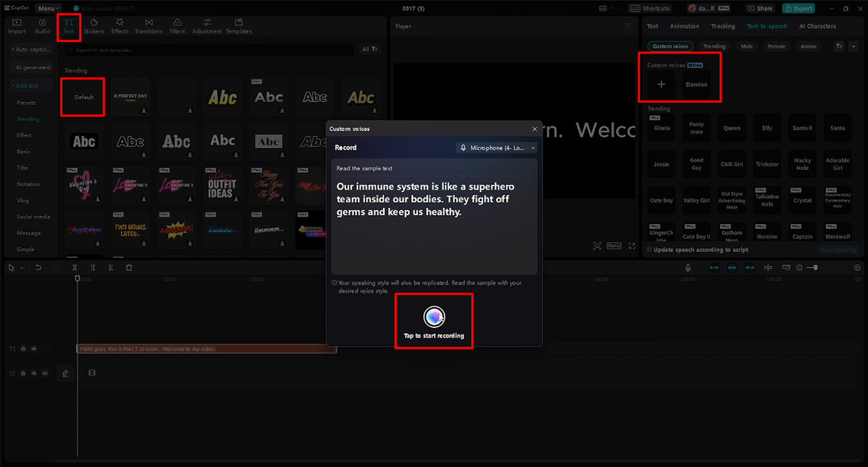868x467 pixels.
Task: Enter fullscreen preview in the player
Action: pos(632,246)
